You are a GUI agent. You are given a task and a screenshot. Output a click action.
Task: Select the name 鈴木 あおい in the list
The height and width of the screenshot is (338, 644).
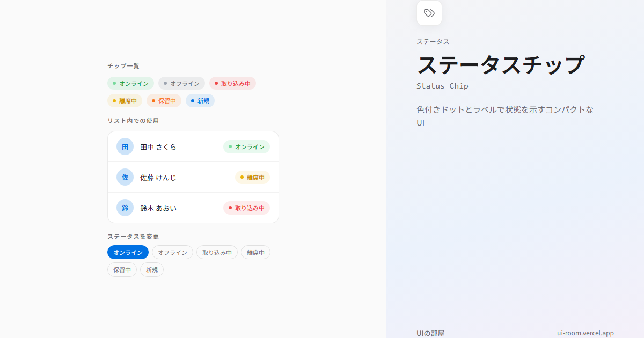[158, 208]
